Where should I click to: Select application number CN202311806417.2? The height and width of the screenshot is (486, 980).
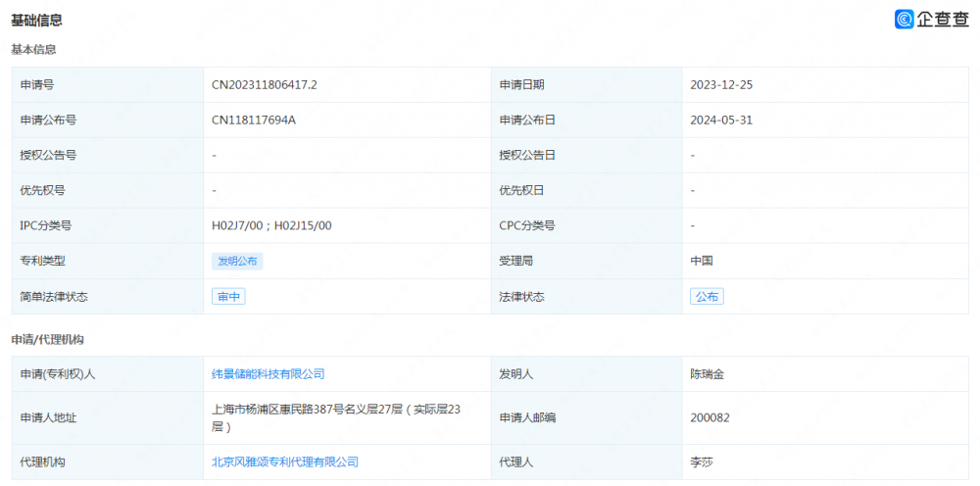265,85
